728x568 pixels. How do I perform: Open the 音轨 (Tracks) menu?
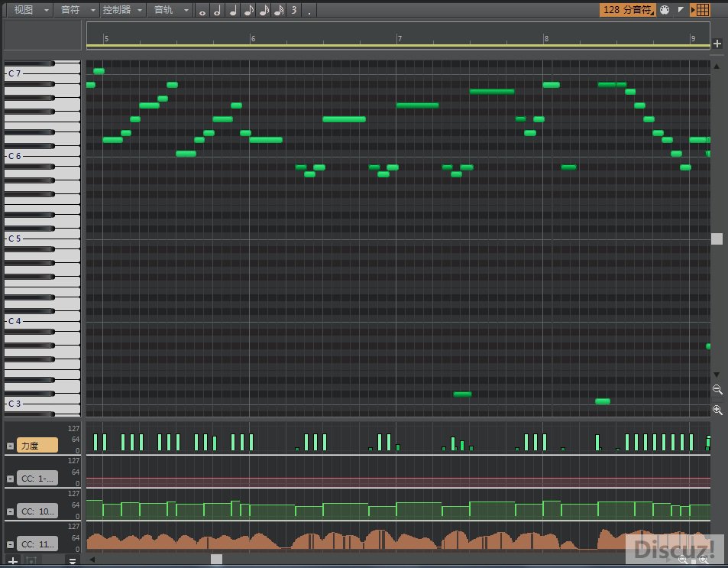click(163, 10)
